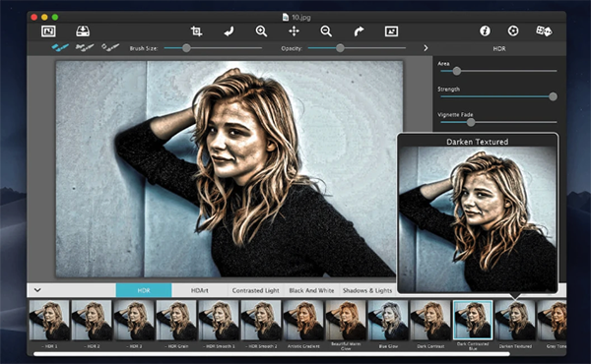Open the info icon
This screenshot has height=364, width=591.
pyautogui.click(x=485, y=30)
